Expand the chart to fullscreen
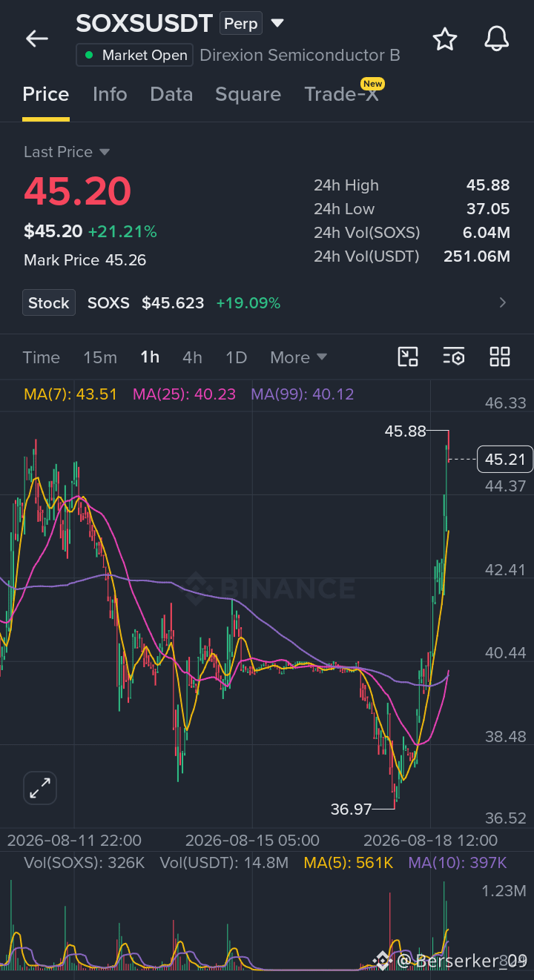 click(x=40, y=788)
